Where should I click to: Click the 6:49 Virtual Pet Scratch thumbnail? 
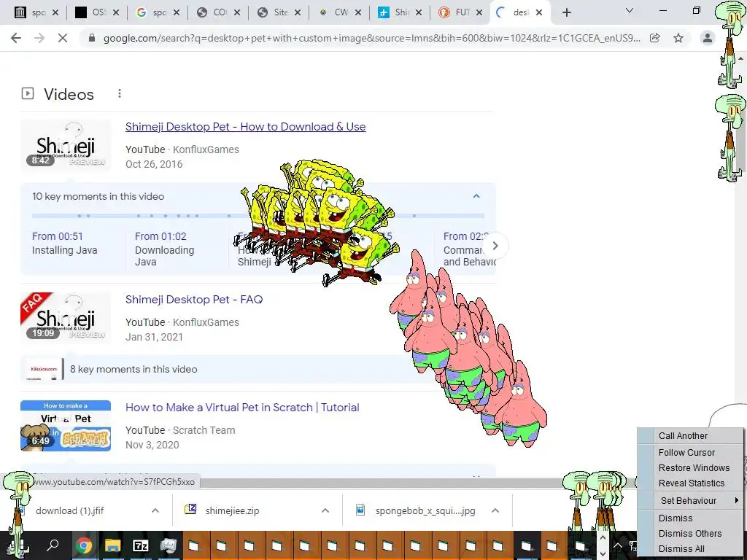click(x=66, y=426)
